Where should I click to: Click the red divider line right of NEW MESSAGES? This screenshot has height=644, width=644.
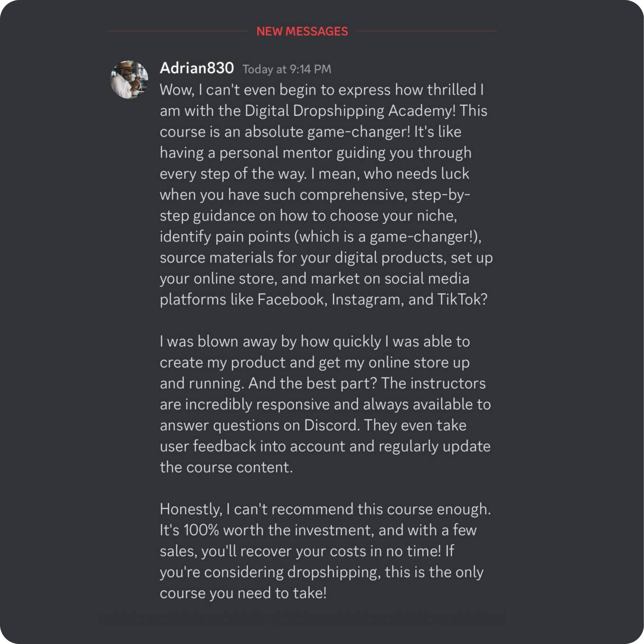427,31
